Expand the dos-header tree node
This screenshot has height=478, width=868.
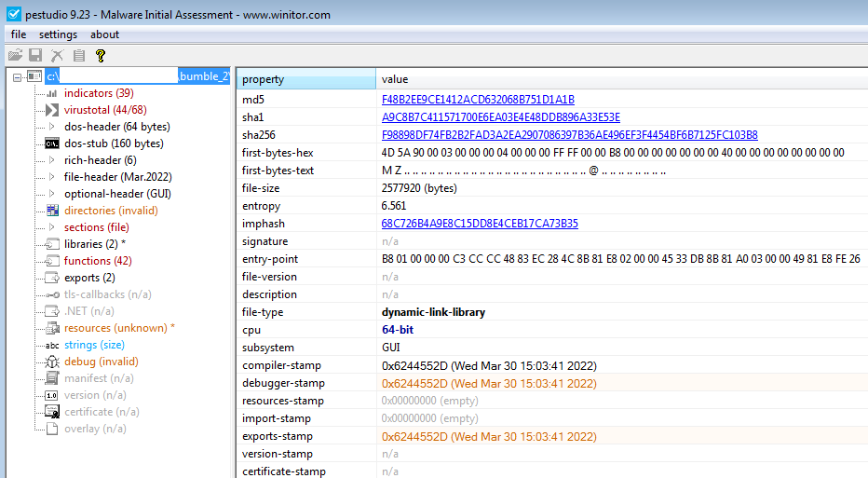click(52, 127)
